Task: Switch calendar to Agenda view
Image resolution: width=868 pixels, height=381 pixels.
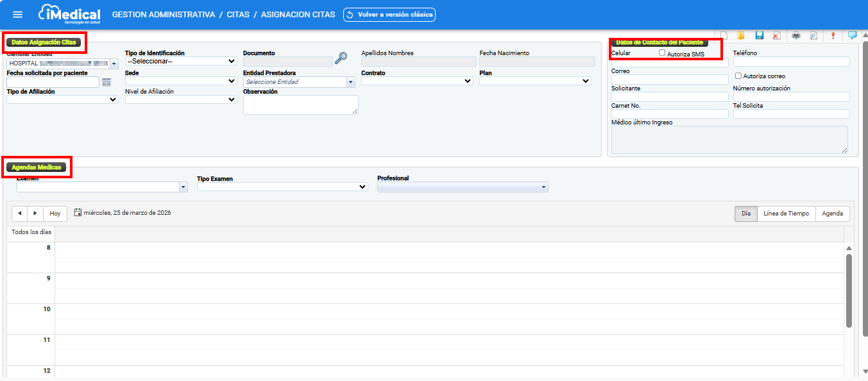Action: [832, 214]
